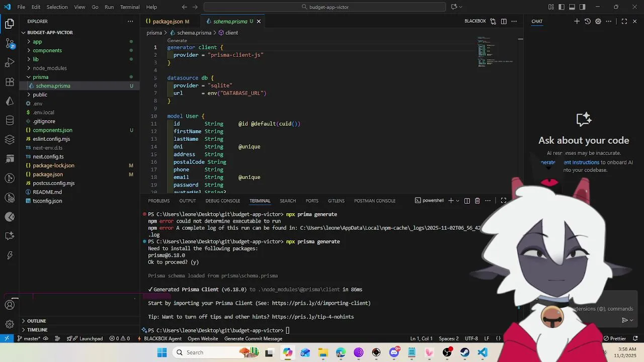This screenshot has height=362, width=644.
Task: Click the budget-app-victor command center search
Action: [325, 7]
